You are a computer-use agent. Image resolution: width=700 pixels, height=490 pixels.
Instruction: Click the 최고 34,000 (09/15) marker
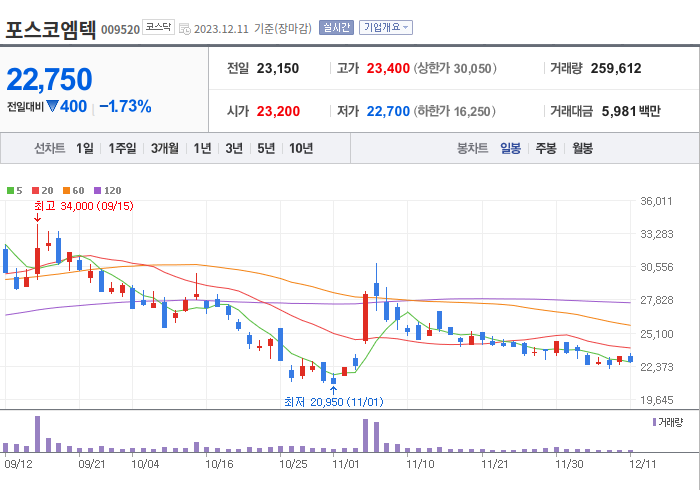(x=83, y=206)
